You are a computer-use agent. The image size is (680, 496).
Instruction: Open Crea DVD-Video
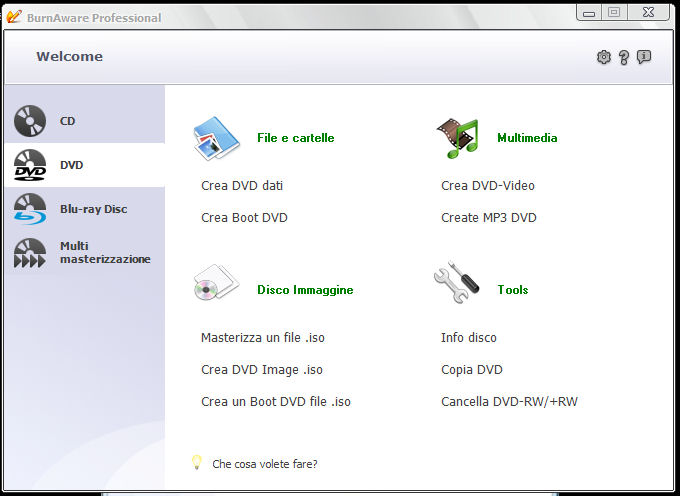pos(488,186)
